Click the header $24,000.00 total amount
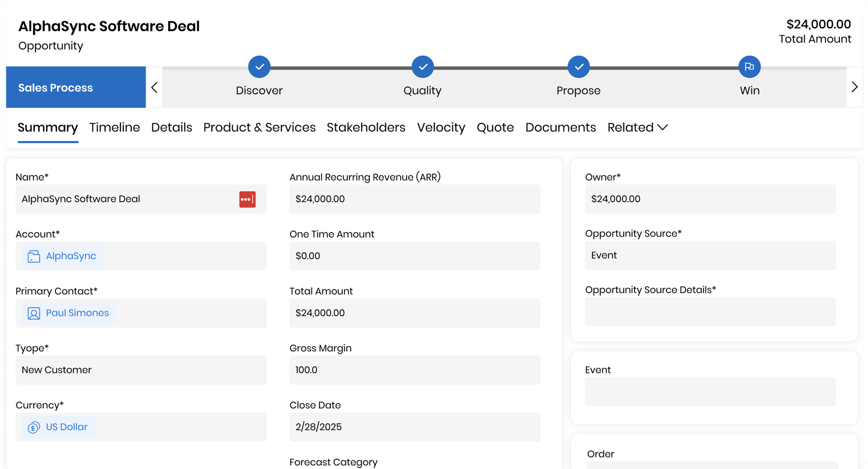Screen dimensions: 868x469 (x=818, y=24)
